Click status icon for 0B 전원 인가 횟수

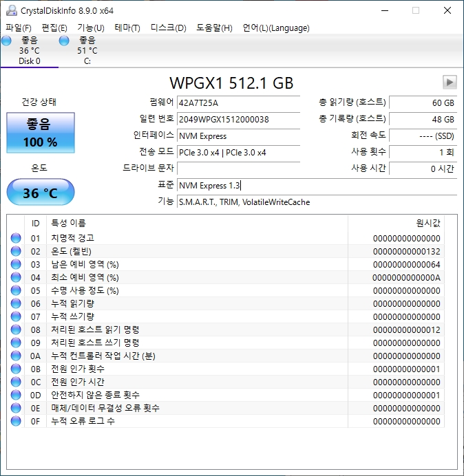(x=16, y=369)
